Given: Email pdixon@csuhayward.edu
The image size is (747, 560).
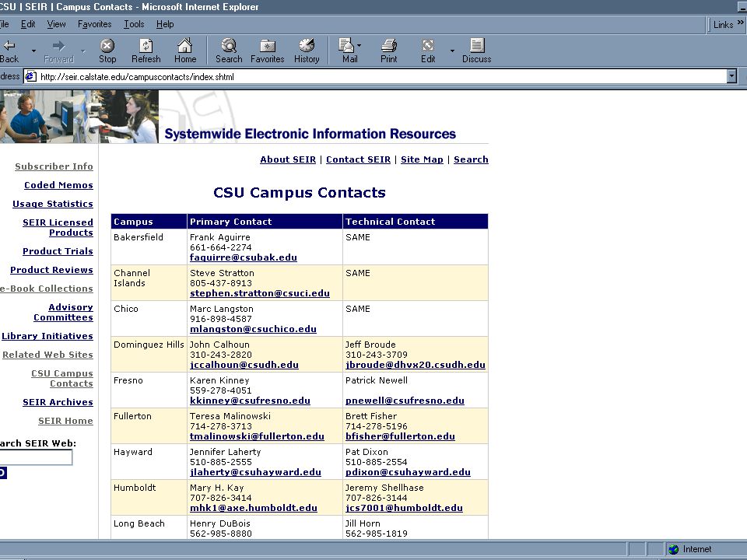Looking at the screenshot, I should (408, 472).
